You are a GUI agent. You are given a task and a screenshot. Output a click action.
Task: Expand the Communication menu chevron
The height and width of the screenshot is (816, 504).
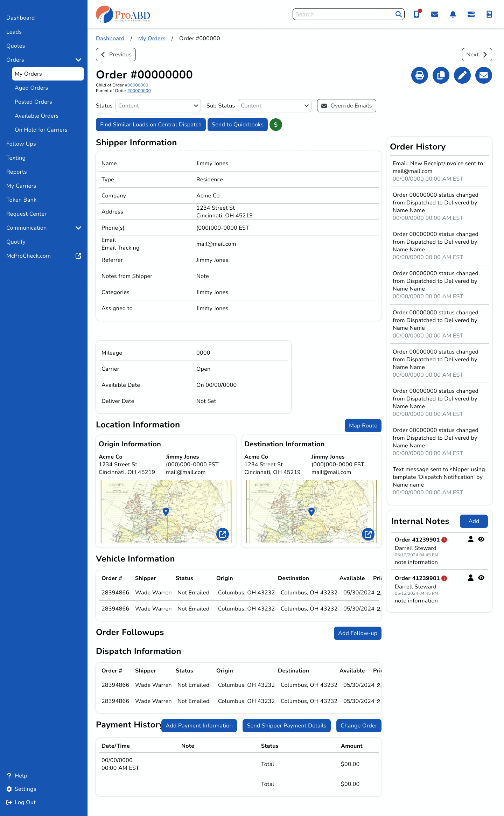click(78, 228)
